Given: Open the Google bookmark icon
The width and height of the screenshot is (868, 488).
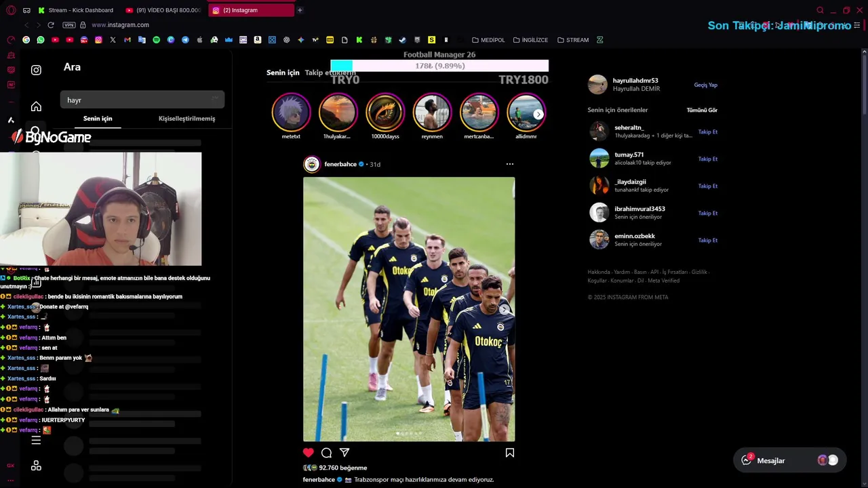Looking at the screenshot, I should (x=26, y=40).
